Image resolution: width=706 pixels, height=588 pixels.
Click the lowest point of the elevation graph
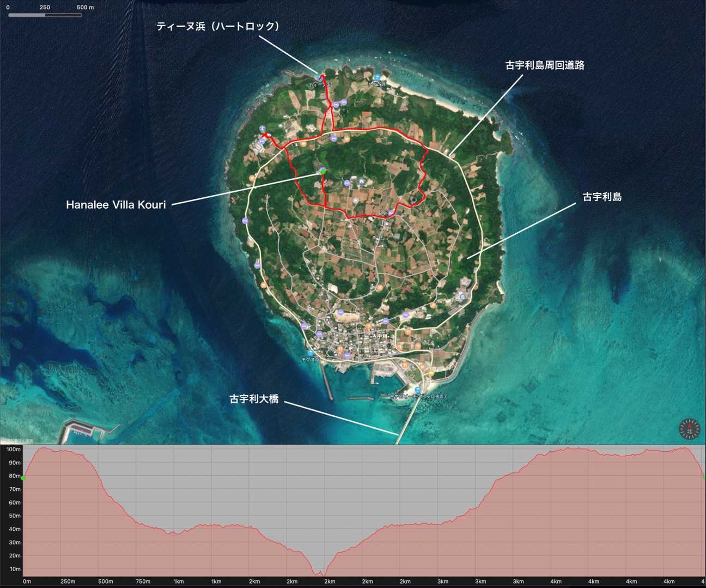[323, 574]
